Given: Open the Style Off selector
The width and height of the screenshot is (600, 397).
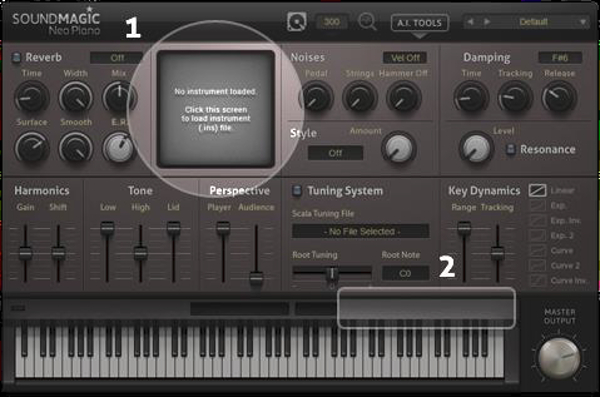Looking at the screenshot, I should 335,153.
